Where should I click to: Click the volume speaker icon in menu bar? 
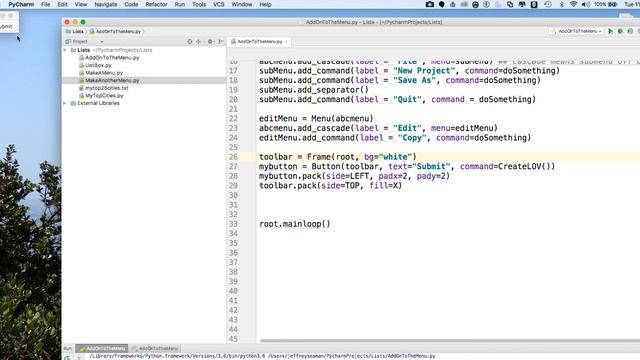point(586,4)
